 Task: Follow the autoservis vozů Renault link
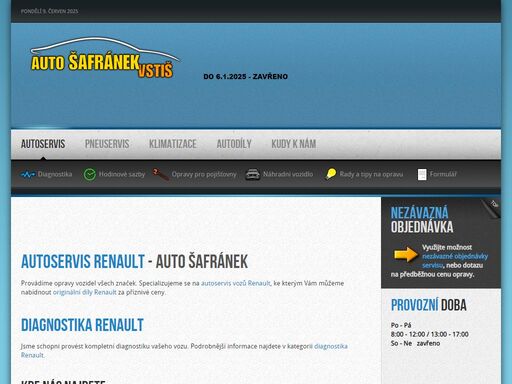[236, 283]
